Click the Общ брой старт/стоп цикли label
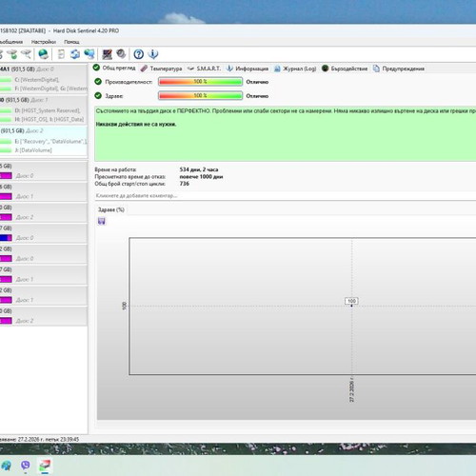 pyautogui.click(x=129, y=184)
